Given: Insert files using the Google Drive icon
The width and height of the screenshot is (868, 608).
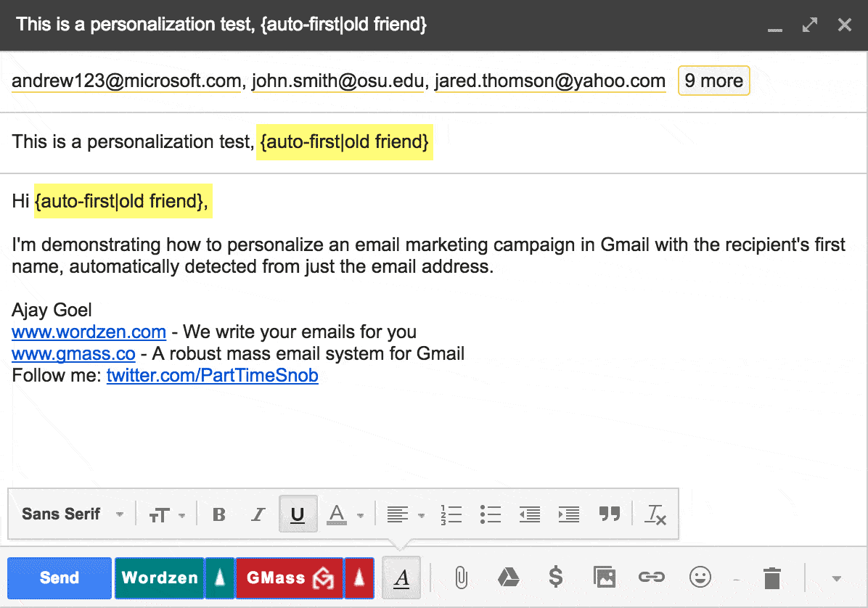Looking at the screenshot, I should (x=508, y=578).
